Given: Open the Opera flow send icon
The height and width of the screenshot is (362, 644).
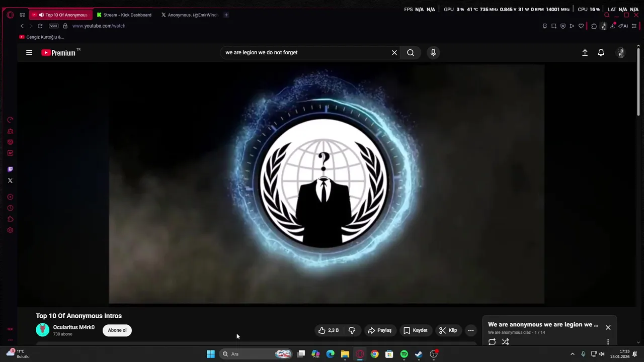Looking at the screenshot, I should [572, 26].
